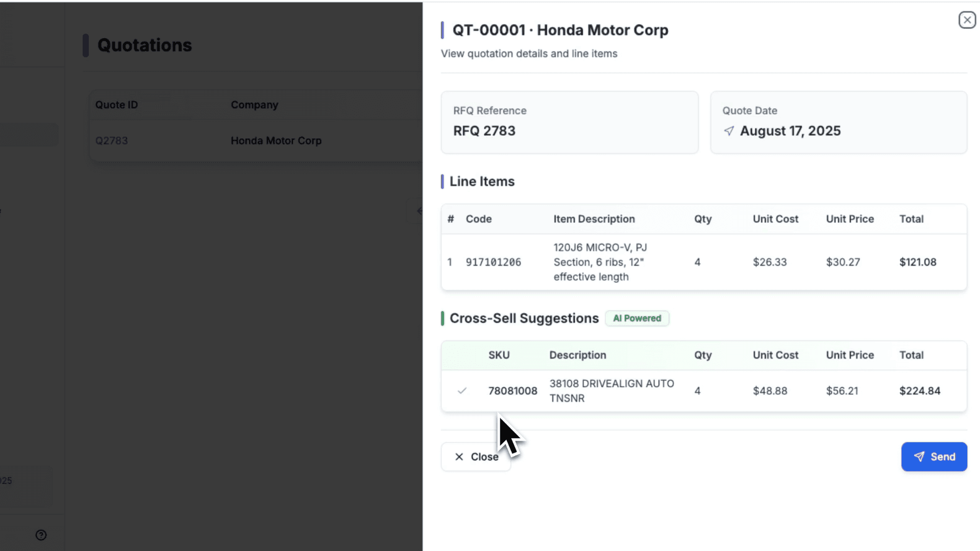Click the Close button
980x551 pixels.
[476, 457]
